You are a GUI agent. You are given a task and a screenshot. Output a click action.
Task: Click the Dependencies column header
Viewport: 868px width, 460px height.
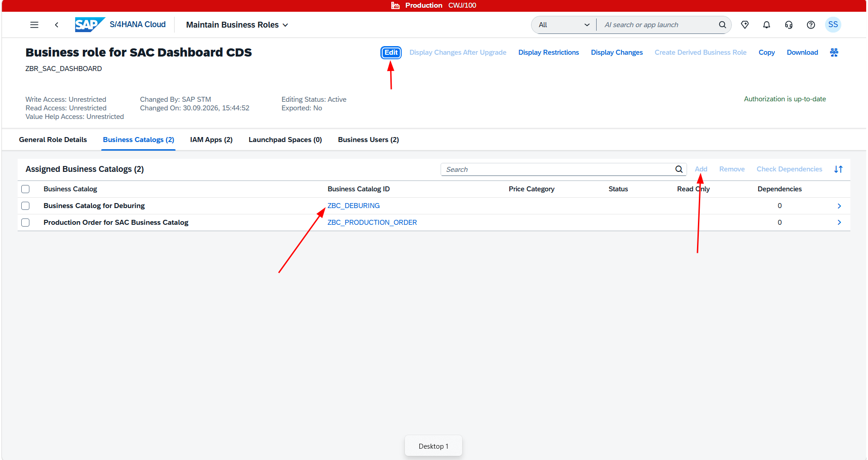coord(779,189)
